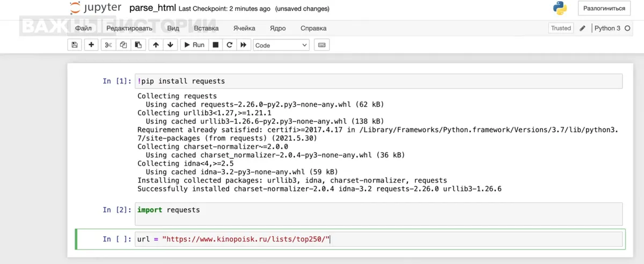The height and width of the screenshot is (264, 644).
Task: Restart kernel and run all with the fast-forward icon
Action: (244, 45)
